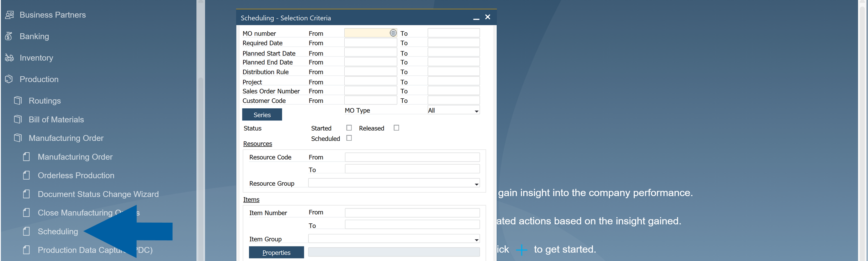Open Inventory menu

click(x=36, y=58)
